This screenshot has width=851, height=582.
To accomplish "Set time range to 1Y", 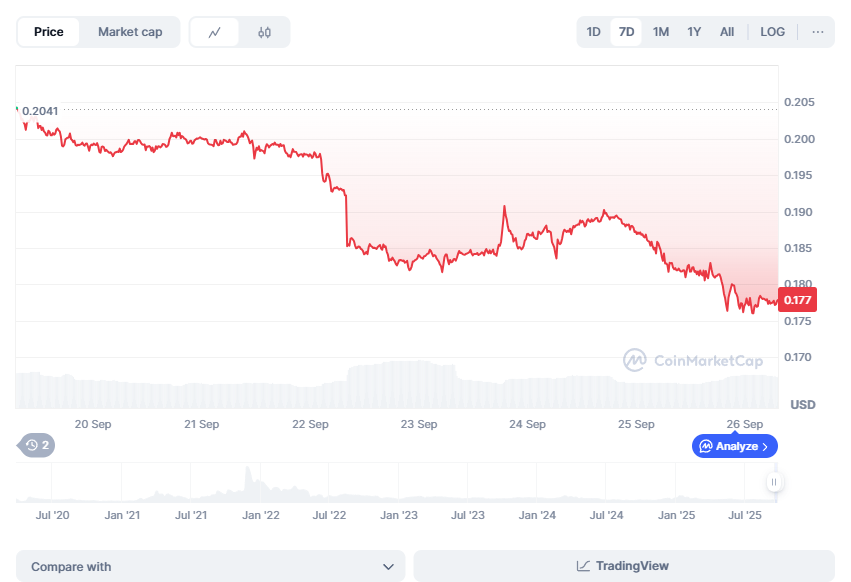I will coord(694,32).
